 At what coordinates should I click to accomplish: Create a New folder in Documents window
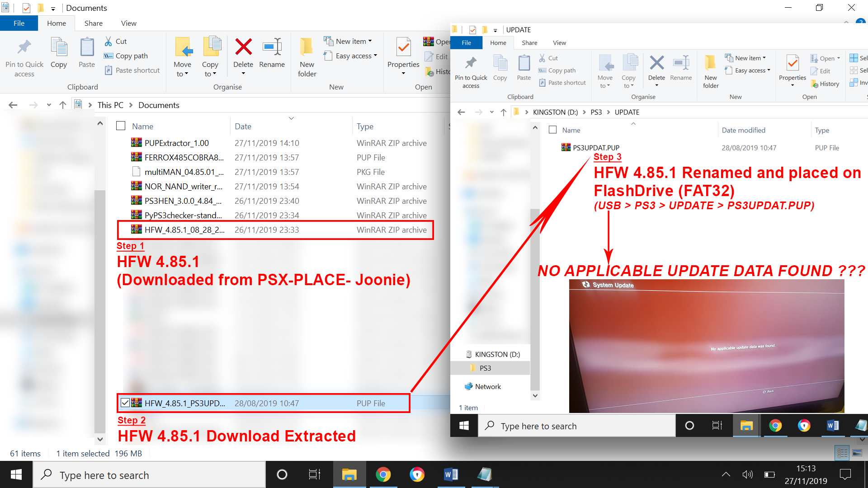tap(307, 57)
